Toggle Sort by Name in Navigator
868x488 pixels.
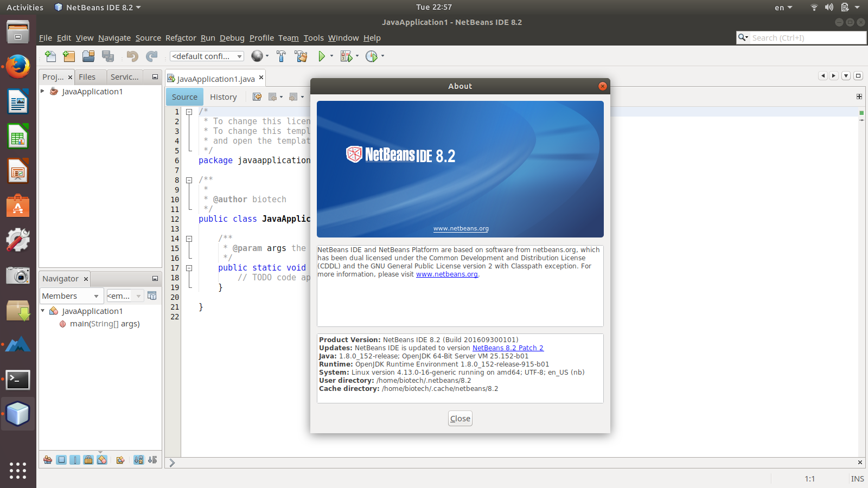coord(139,460)
